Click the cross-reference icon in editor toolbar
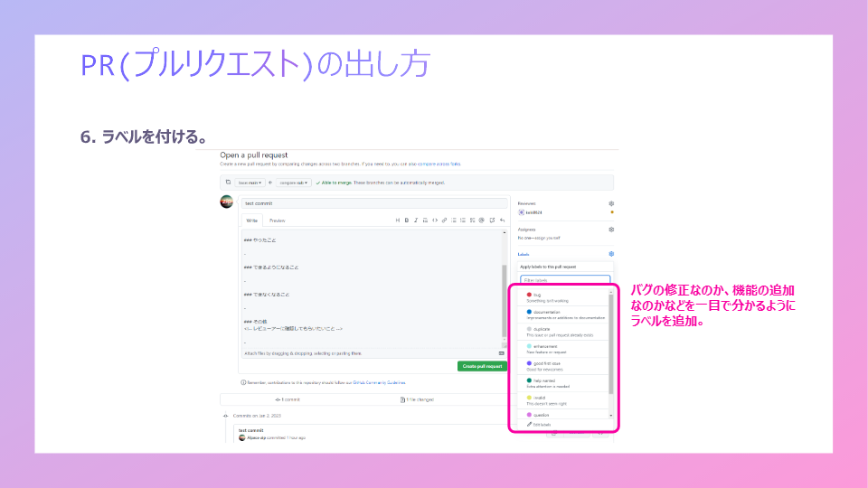Viewport: 868px width, 488px height. click(492, 221)
